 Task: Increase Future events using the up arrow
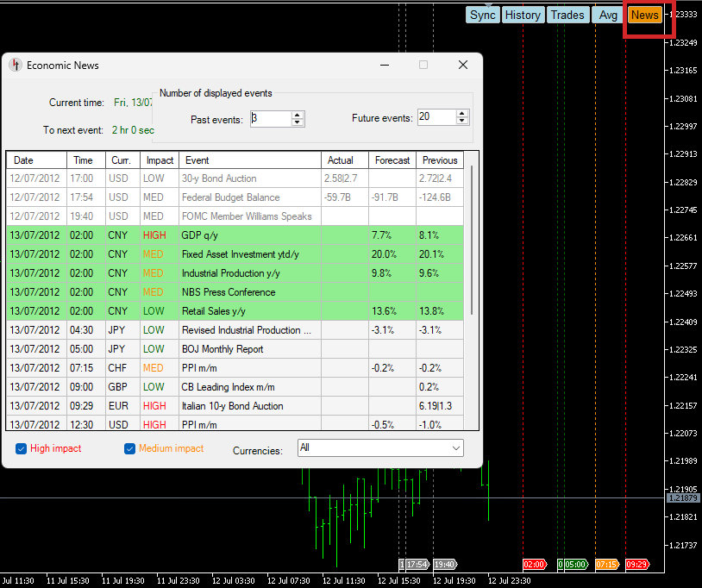coord(462,115)
